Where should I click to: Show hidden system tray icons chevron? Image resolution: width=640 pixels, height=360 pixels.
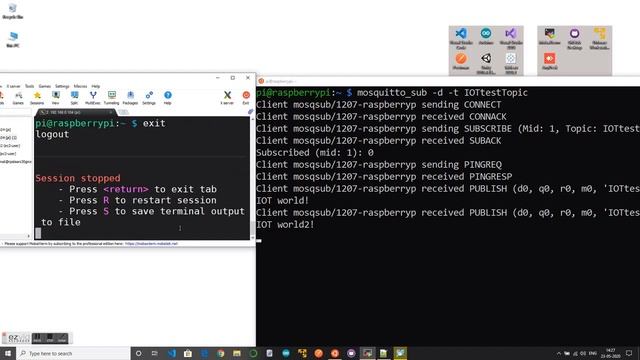point(558,353)
